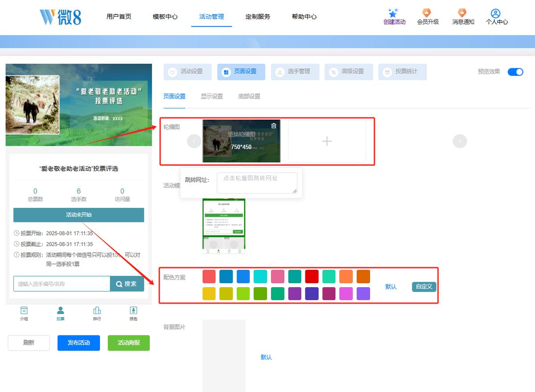The width and height of the screenshot is (535, 392).
Task: Switch to the 选手管理 tab
Action: [295, 72]
